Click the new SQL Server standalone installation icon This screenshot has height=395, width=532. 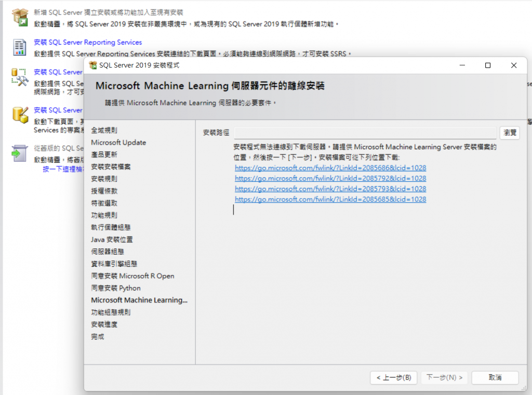pyautogui.click(x=20, y=17)
